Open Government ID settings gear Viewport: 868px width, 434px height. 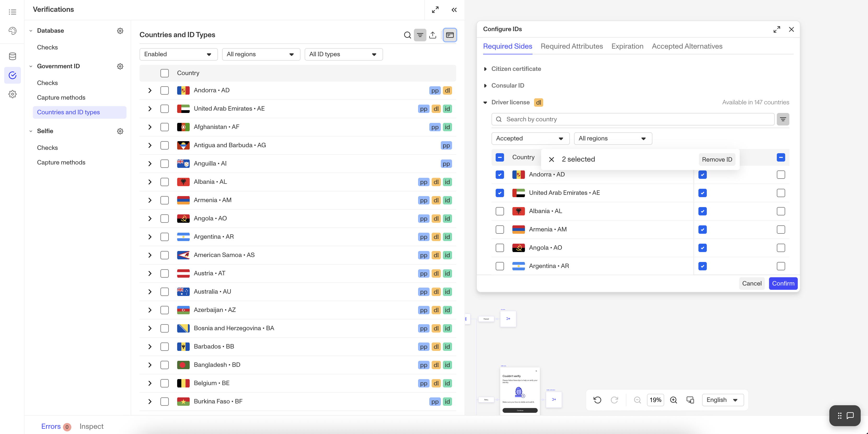coord(120,66)
